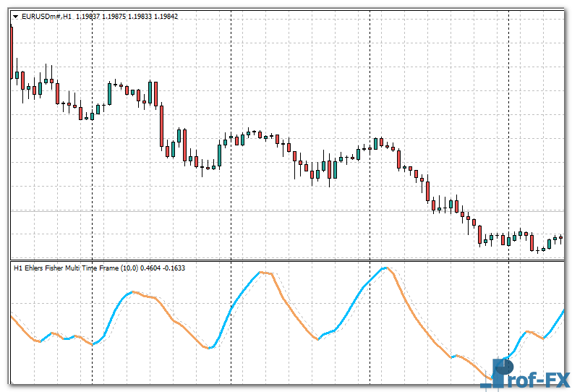Select the last candle at the right edge

coord(561,238)
